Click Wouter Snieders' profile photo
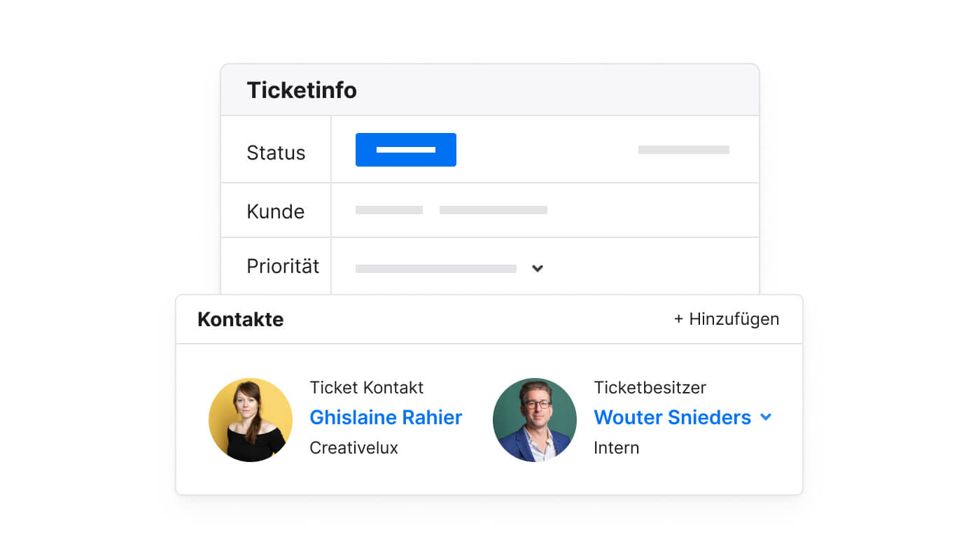The height and width of the screenshot is (560, 980). pyautogui.click(x=535, y=420)
